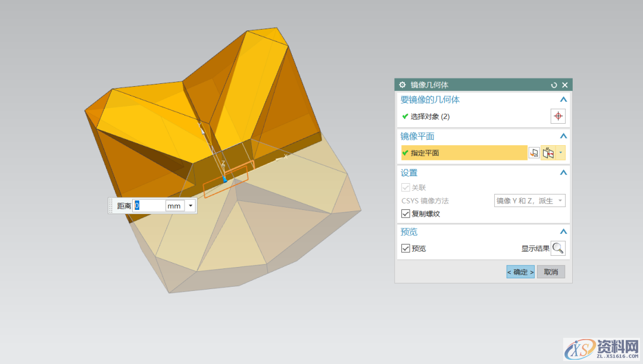Collapse the 要镜像的几何体 section
643x364 pixels.
pyautogui.click(x=563, y=99)
